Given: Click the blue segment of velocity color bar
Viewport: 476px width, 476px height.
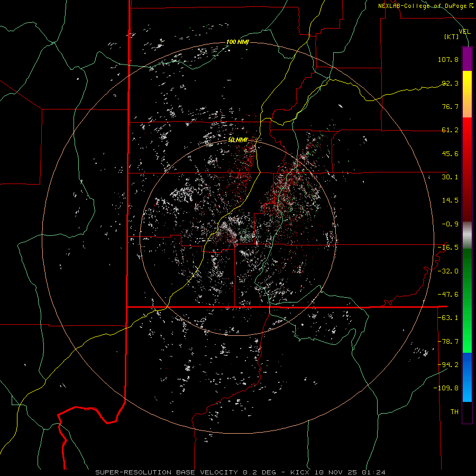Looking at the screenshot, I should click(x=467, y=377).
